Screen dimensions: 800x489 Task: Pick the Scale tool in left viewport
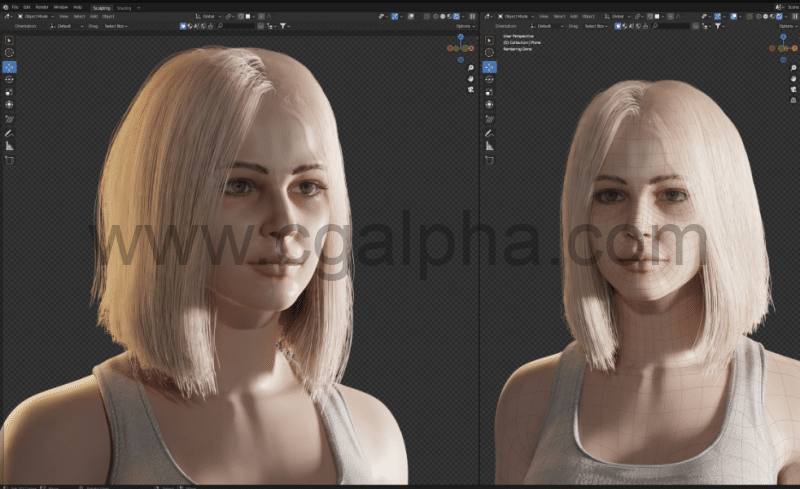[x=9, y=92]
